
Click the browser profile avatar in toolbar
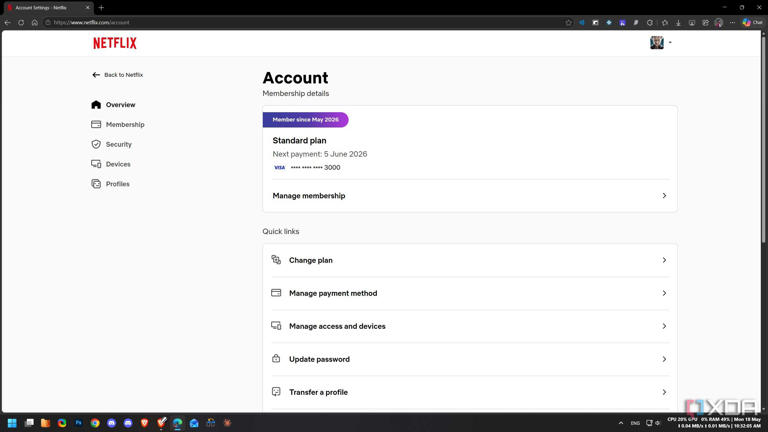pos(719,23)
